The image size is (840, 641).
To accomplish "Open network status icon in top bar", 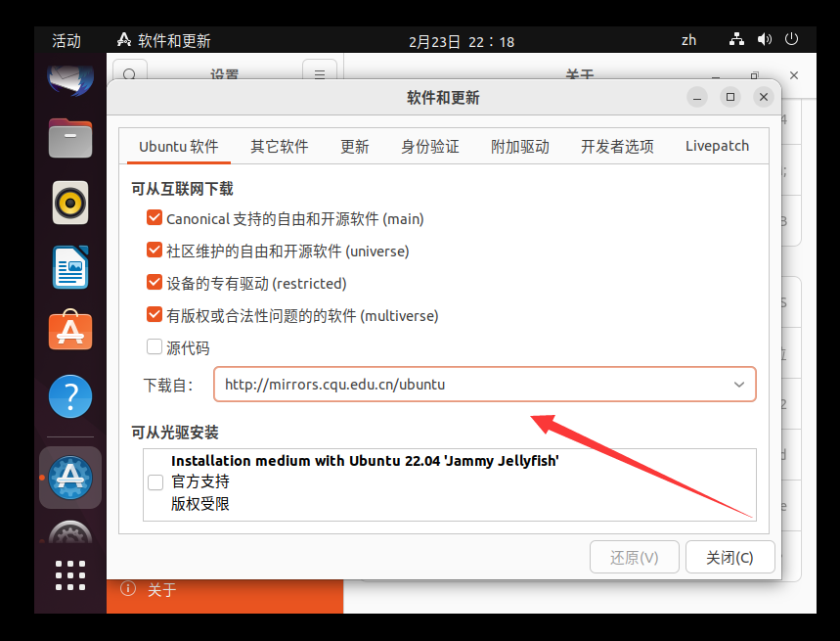I will pyautogui.click(x=736, y=40).
